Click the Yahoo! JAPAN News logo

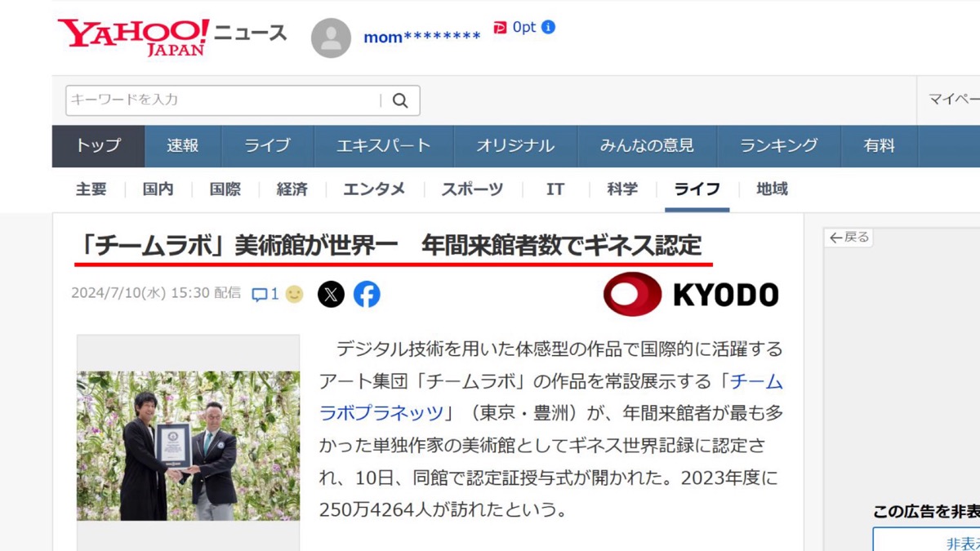coord(171,37)
